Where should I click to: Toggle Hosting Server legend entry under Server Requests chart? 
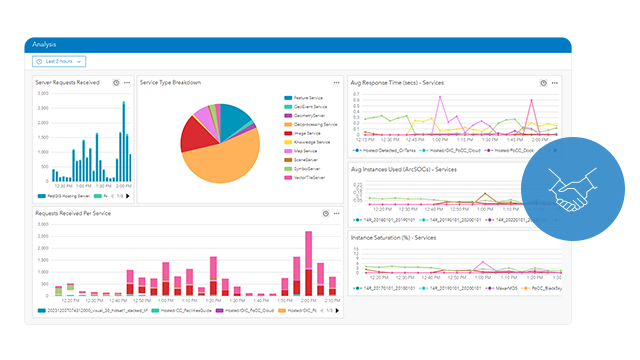coord(64,196)
